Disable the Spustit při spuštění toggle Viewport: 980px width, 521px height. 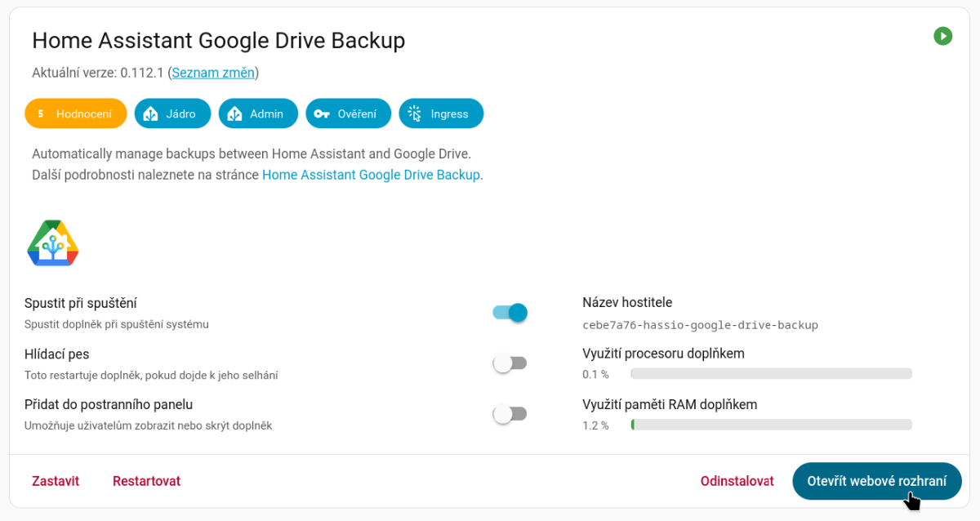point(510,313)
